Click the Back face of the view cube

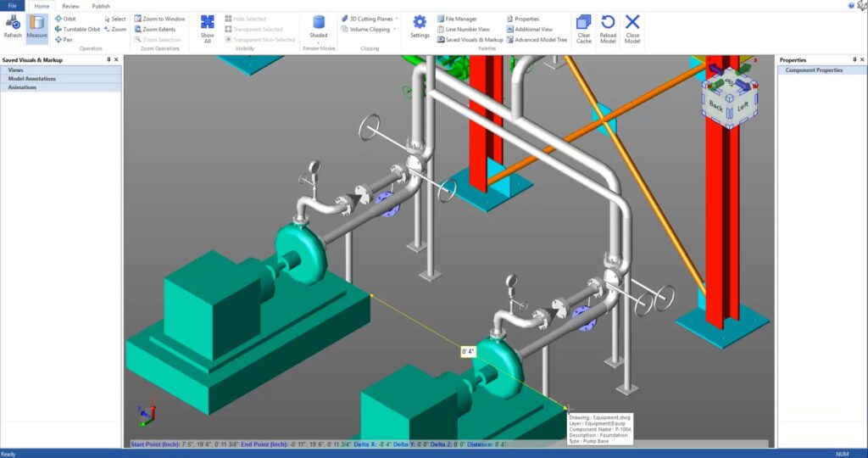tap(716, 107)
